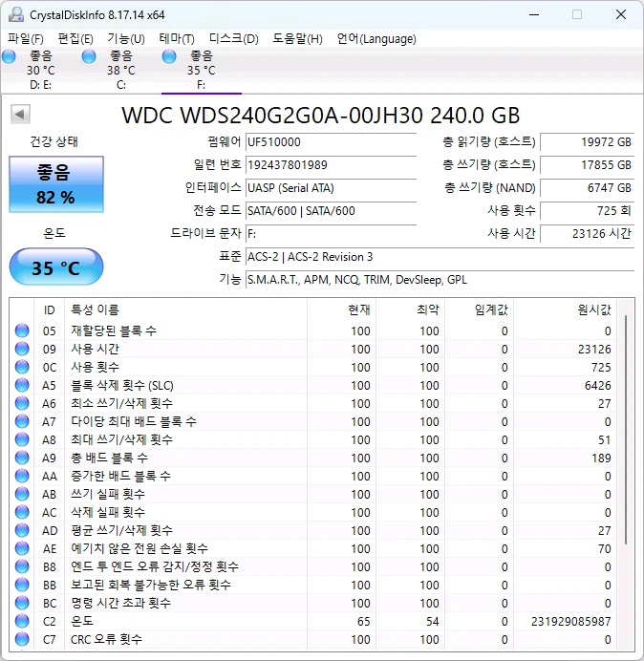
Task: Select row 보고된 회복 불가능한 오류 횟수
Action: coord(313,585)
